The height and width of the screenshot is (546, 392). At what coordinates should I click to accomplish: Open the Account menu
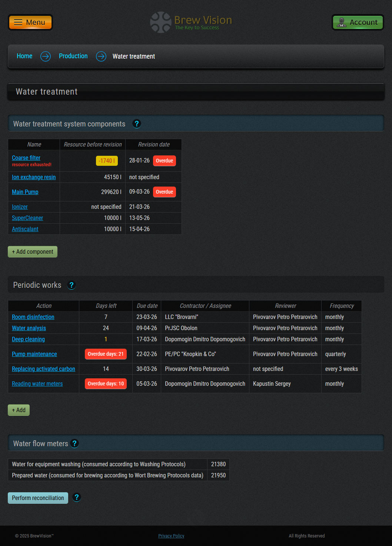tap(358, 22)
